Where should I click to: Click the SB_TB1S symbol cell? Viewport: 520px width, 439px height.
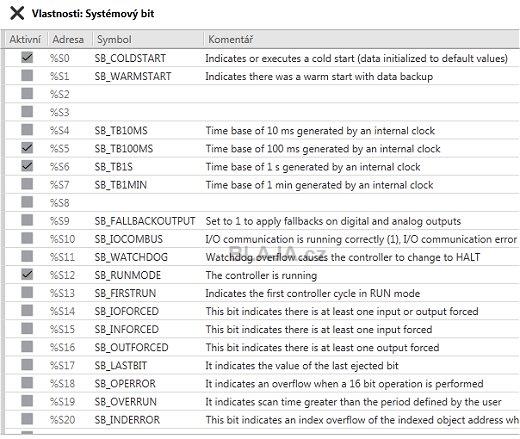point(113,167)
